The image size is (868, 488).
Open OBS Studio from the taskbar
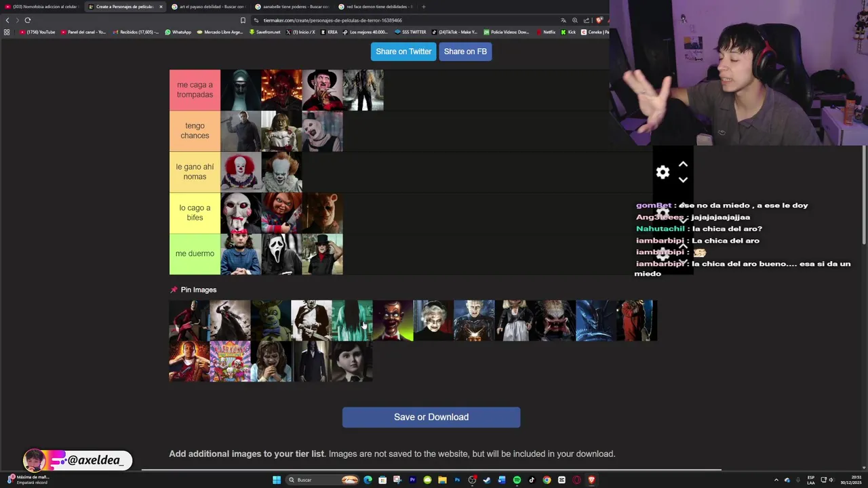click(472, 480)
